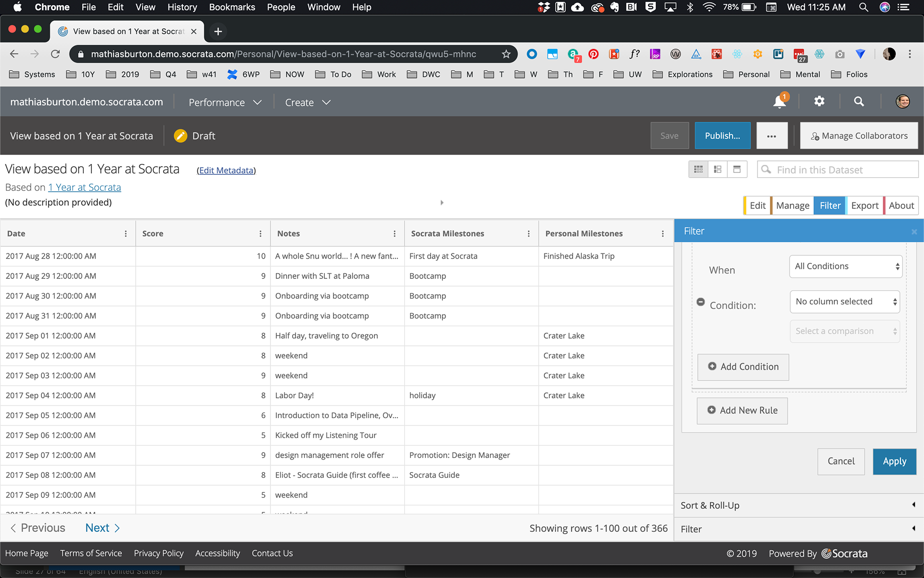Switch to the Manage tab

pos(792,206)
